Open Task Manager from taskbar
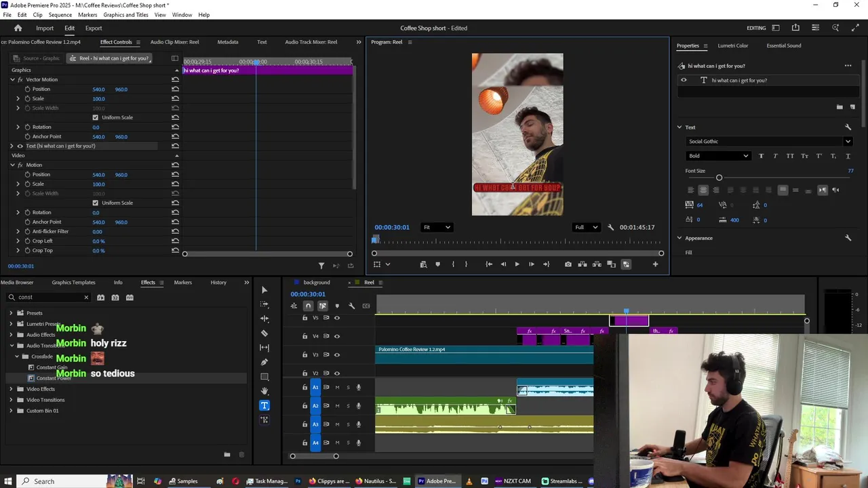The height and width of the screenshot is (488, 868). (x=267, y=481)
